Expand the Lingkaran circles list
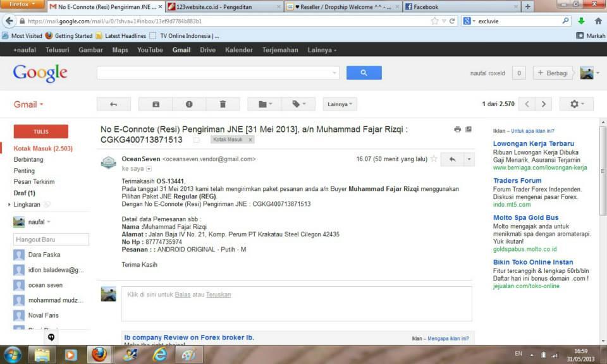Image resolution: width=607 pixels, height=364 pixels. tap(9, 204)
